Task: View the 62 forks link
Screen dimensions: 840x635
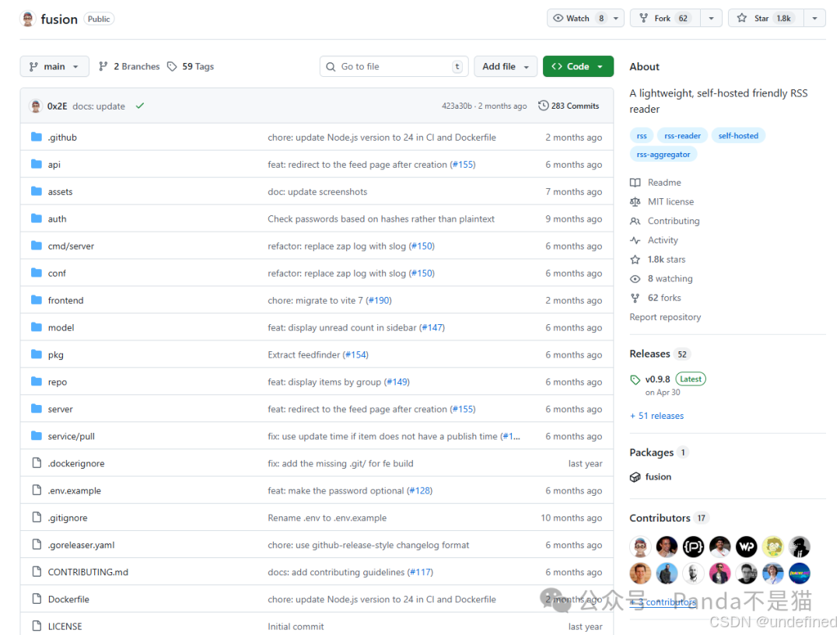Action: [x=656, y=298]
